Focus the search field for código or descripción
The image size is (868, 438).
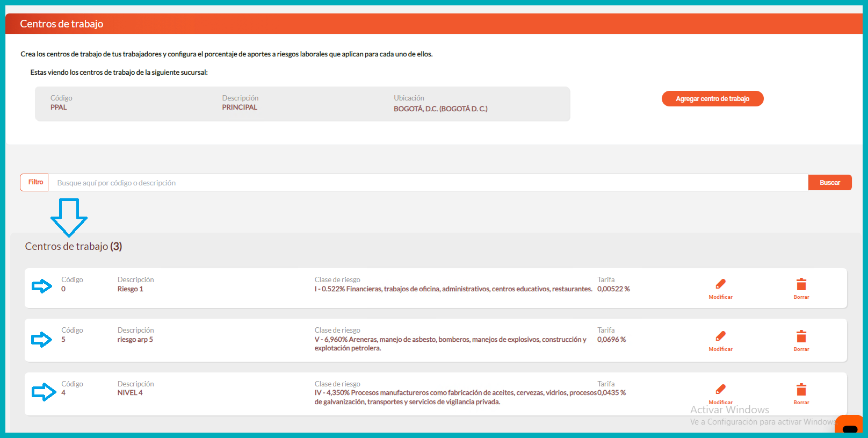(428, 183)
